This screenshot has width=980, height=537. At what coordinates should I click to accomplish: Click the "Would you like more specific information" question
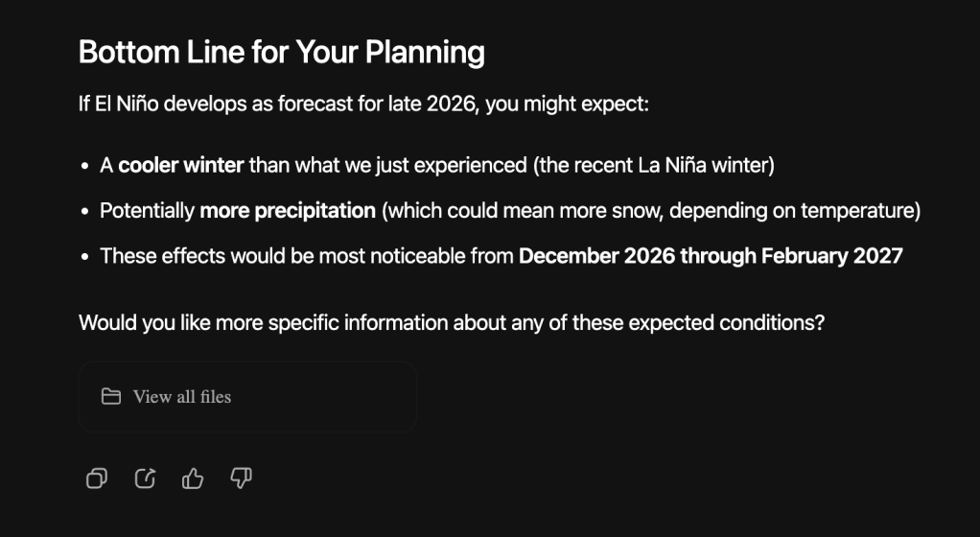click(451, 322)
